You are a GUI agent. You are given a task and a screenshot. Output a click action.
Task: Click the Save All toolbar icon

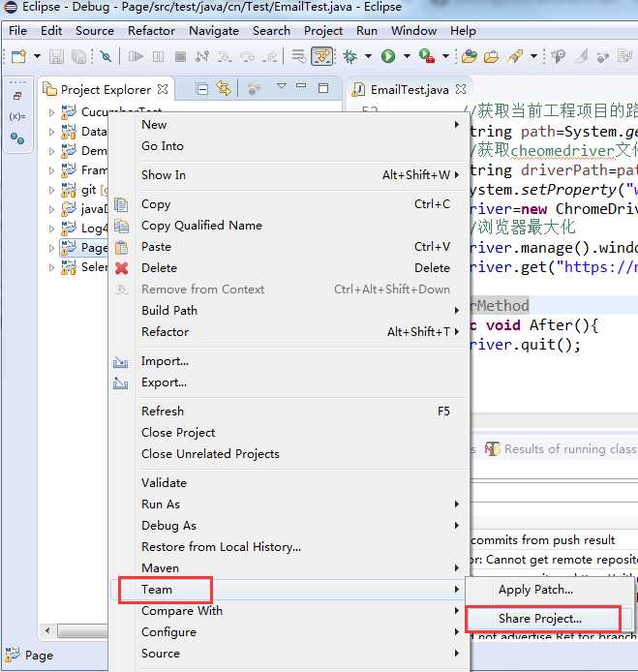tap(78, 56)
